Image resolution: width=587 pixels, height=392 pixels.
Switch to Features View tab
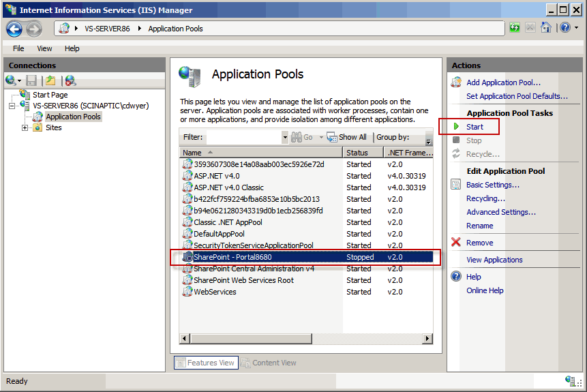[x=206, y=363]
